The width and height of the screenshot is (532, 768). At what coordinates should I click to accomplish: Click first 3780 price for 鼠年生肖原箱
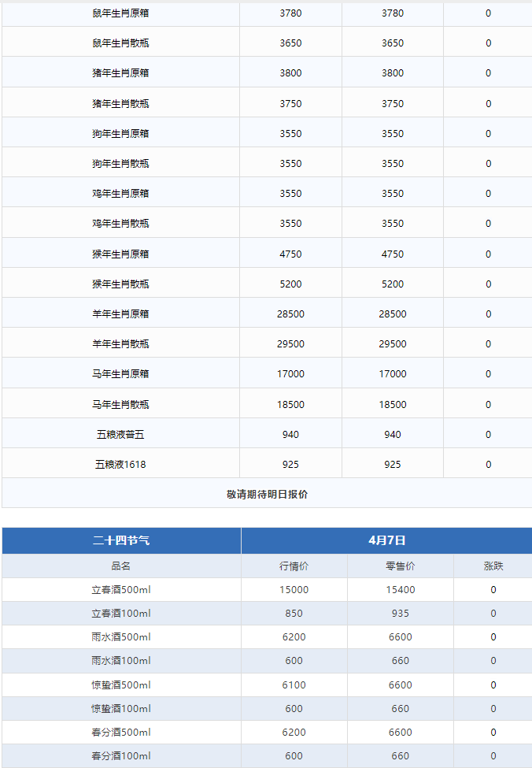(x=290, y=13)
